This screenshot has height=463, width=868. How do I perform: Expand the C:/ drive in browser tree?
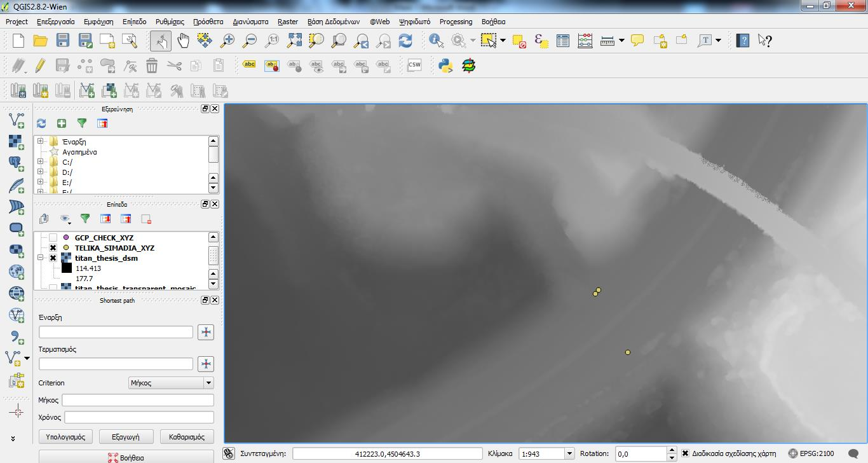point(41,162)
